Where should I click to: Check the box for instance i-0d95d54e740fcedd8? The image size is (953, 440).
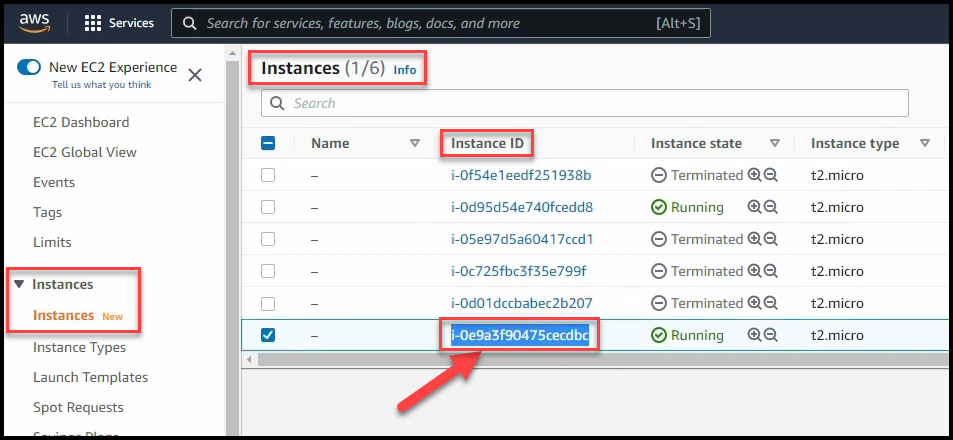tap(268, 207)
